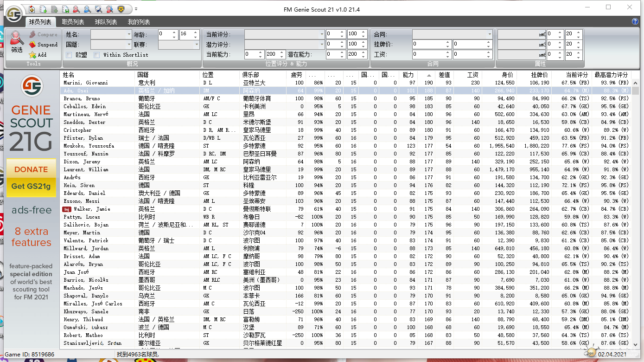Screen dimensions: 644x362
Task: Sort by the 最高潜力评分 column header
Action: coord(611,75)
